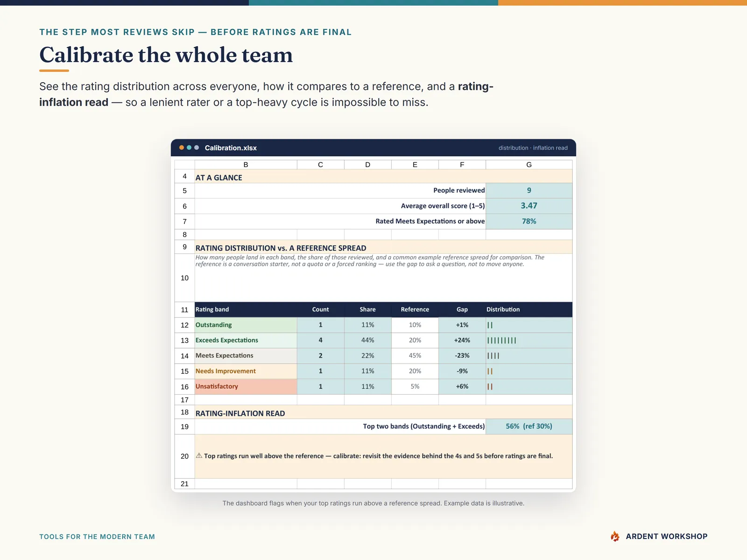Click the dashboard caption below the spreadsheet
The image size is (747, 560).
(373, 503)
